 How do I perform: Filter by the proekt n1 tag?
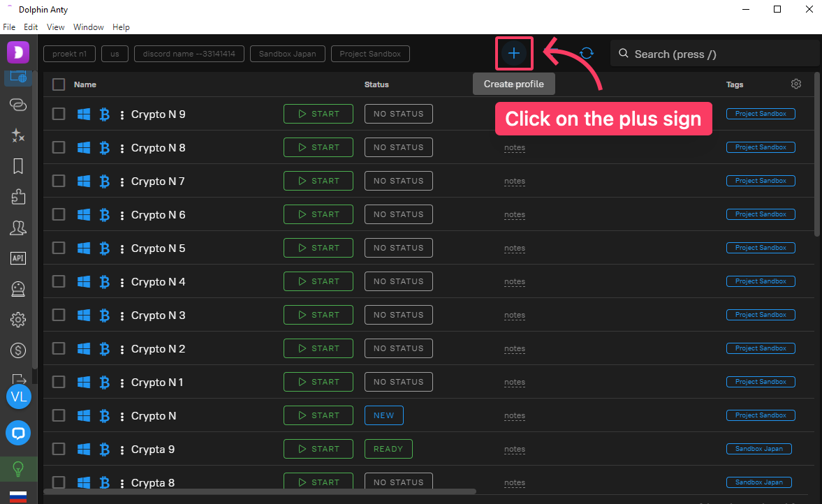[x=70, y=54]
